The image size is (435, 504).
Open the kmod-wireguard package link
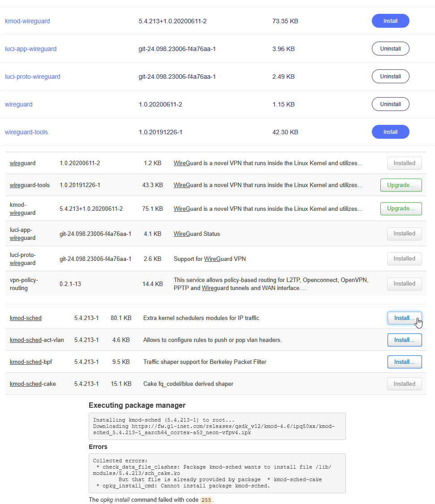tap(27, 21)
